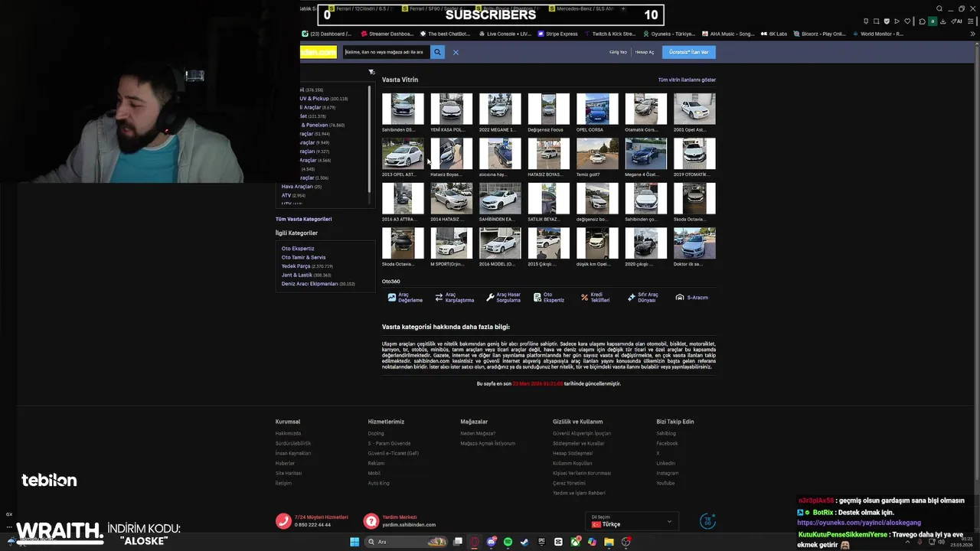Viewport: 980px width, 551px height.
Task: Click the browser tab search magnifier icon
Action: coord(939,9)
